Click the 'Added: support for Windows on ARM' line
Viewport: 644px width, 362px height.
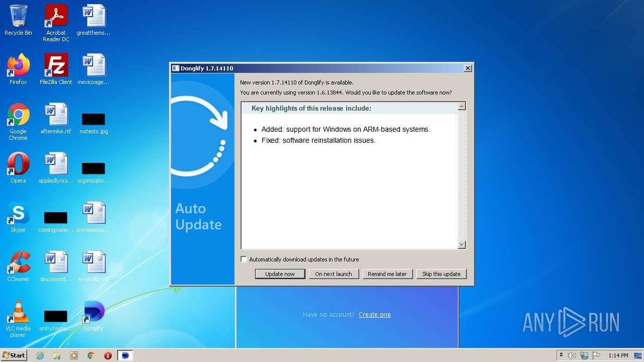[346, 129]
